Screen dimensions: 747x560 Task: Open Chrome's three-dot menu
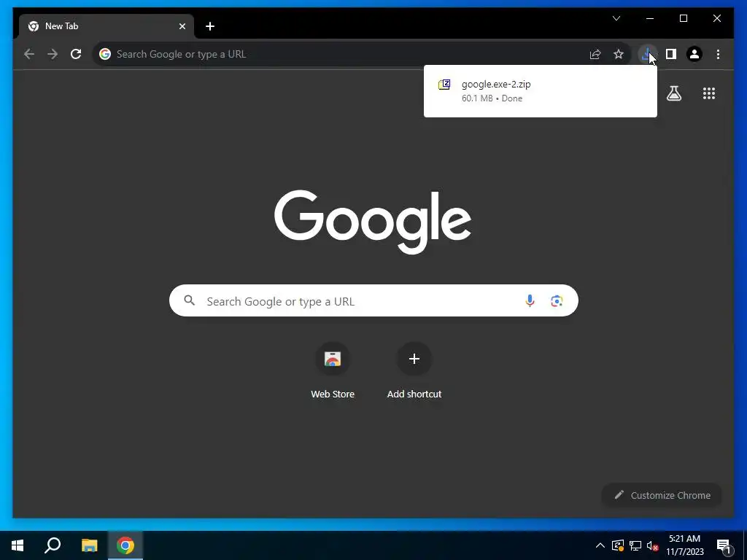coord(718,54)
